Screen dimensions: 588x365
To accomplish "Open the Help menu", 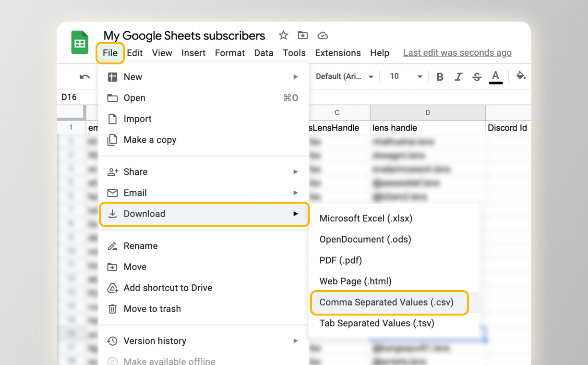I will [x=380, y=53].
